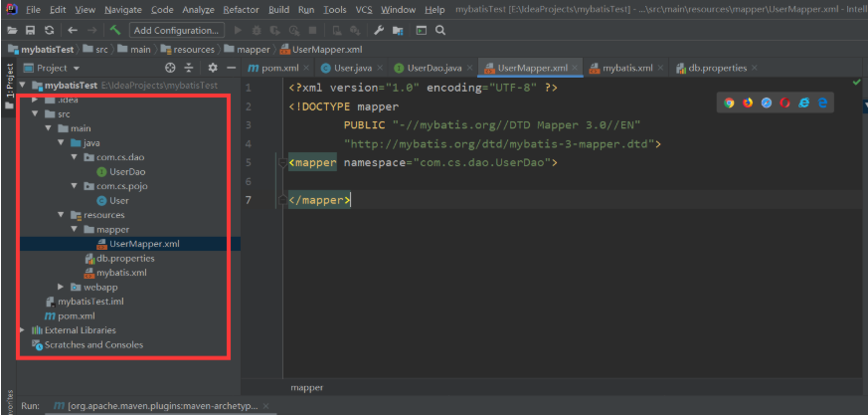Screen dimensions: 868x415
Task: Open in Opera browser icon
Action: pyautogui.click(x=784, y=103)
